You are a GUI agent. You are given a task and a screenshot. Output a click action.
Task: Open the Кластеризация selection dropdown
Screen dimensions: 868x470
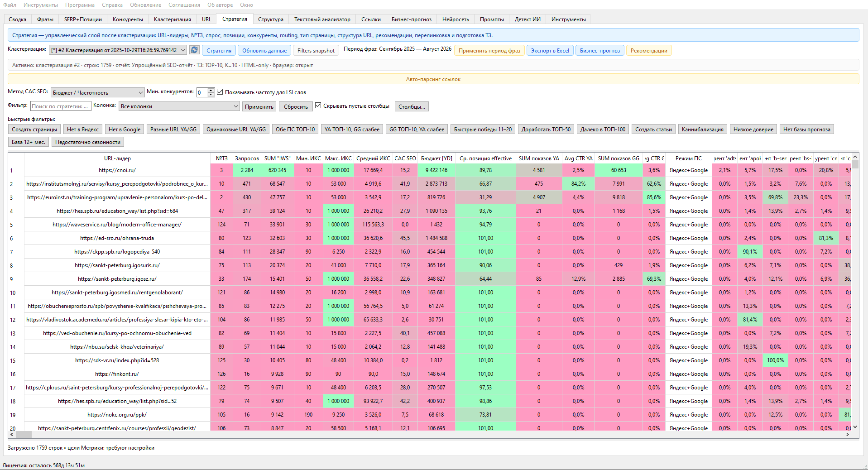[x=118, y=50]
